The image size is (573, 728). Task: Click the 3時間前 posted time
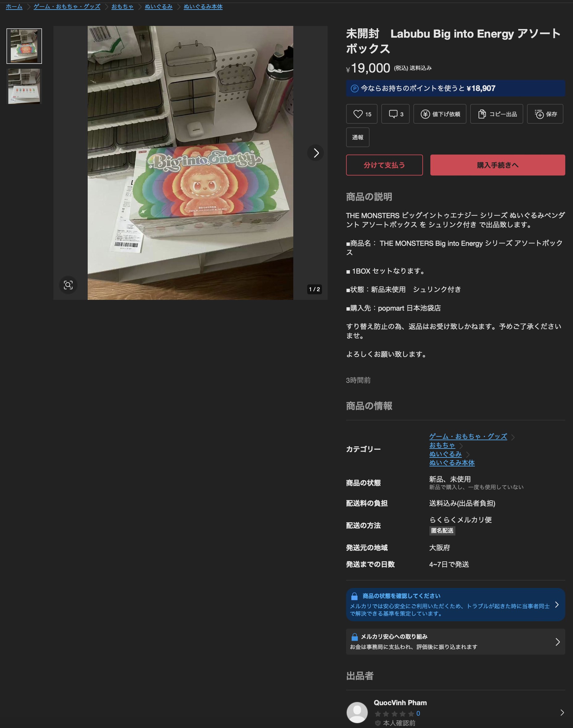point(358,380)
